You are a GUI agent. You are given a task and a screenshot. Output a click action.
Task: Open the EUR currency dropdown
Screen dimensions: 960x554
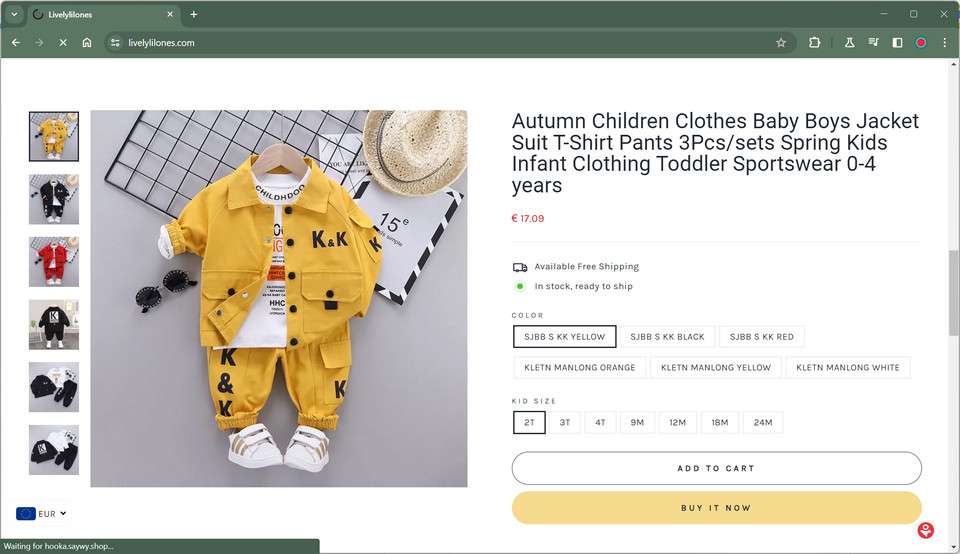[x=42, y=514]
